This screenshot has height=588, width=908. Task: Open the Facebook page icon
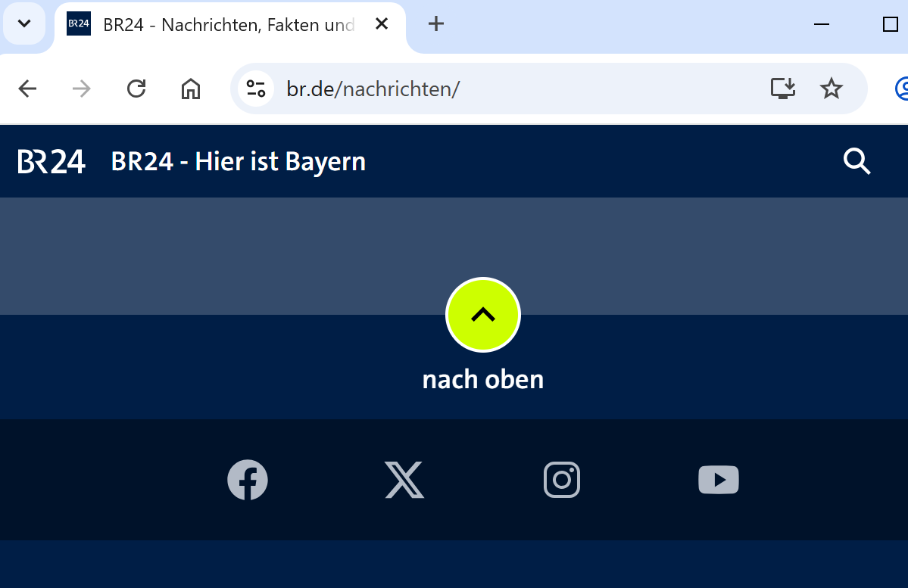pos(248,480)
